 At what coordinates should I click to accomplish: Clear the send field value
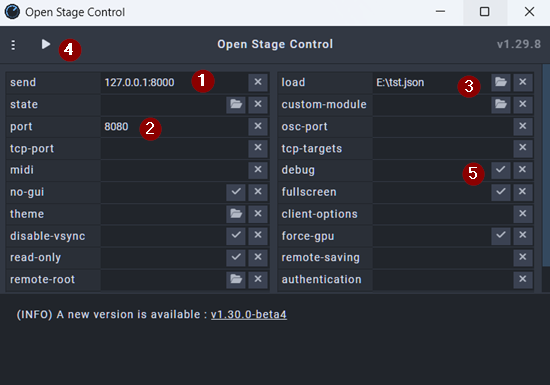pos(258,82)
